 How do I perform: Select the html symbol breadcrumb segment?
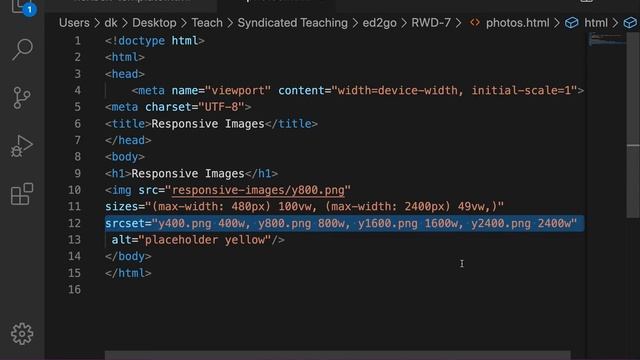596,23
